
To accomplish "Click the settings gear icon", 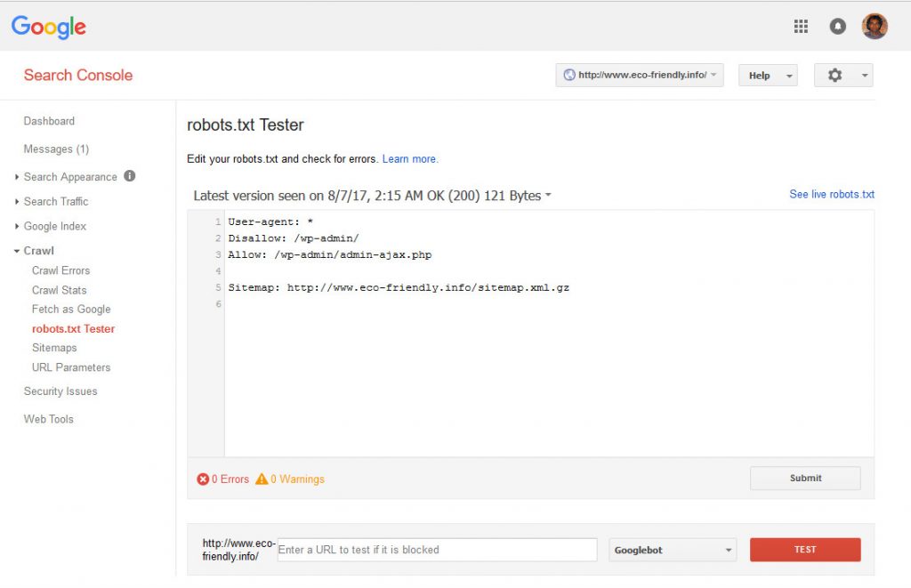I will click(x=834, y=75).
